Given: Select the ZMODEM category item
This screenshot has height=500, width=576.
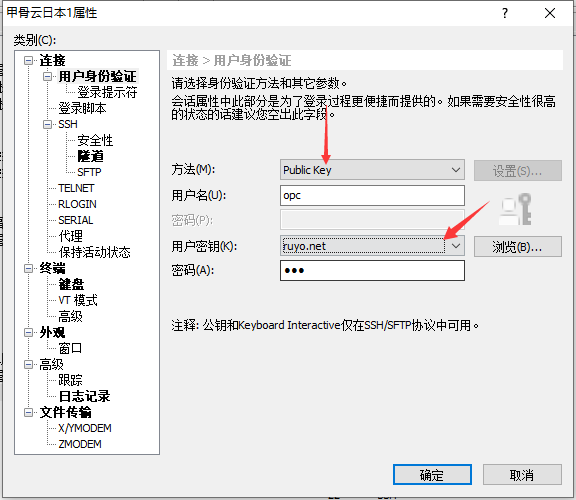Looking at the screenshot, I should [80, 444].
